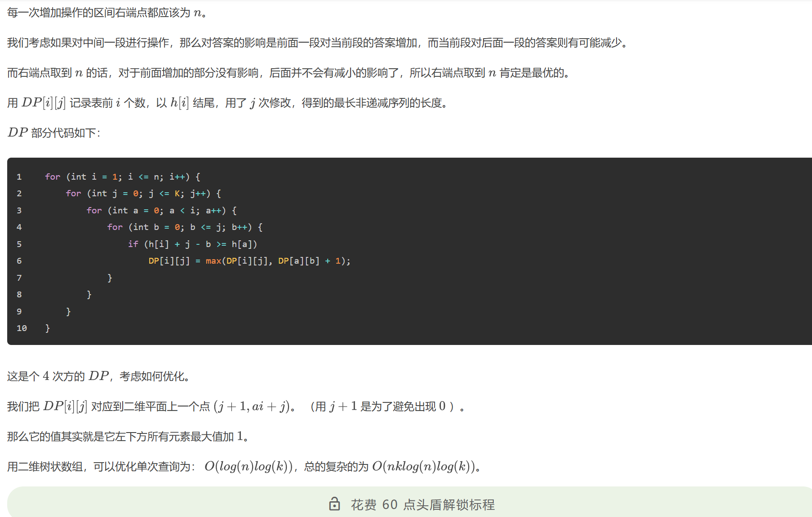Click the sentence '每一次增加操作的区间右端点都应该为 n。'
This screenshot has height=517, width=812.
click(107, 13)
